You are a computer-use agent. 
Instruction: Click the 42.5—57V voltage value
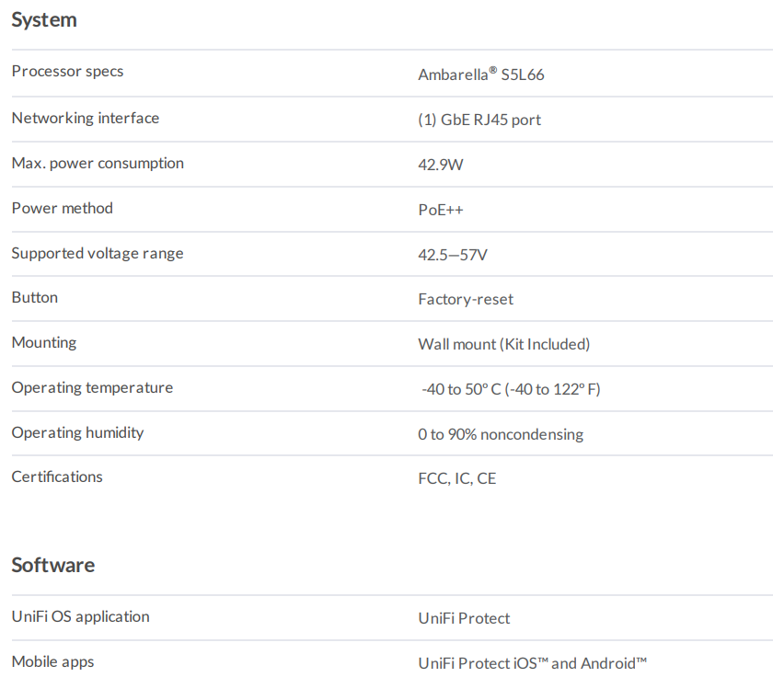click(453, 255)
